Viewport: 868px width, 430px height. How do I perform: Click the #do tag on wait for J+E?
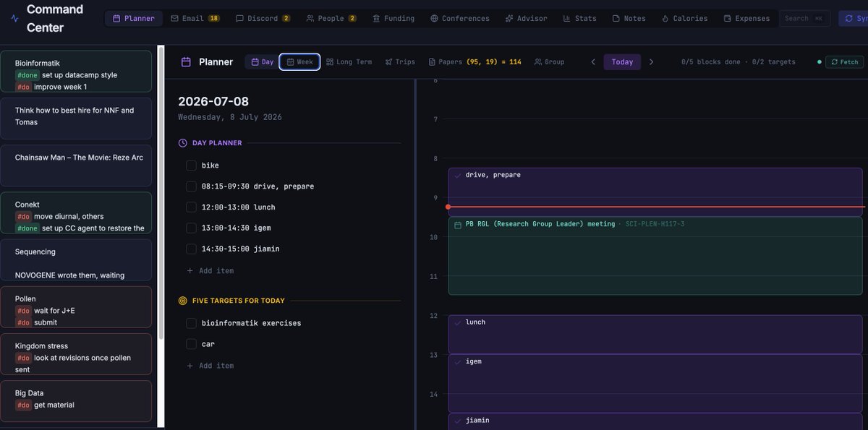23,311
